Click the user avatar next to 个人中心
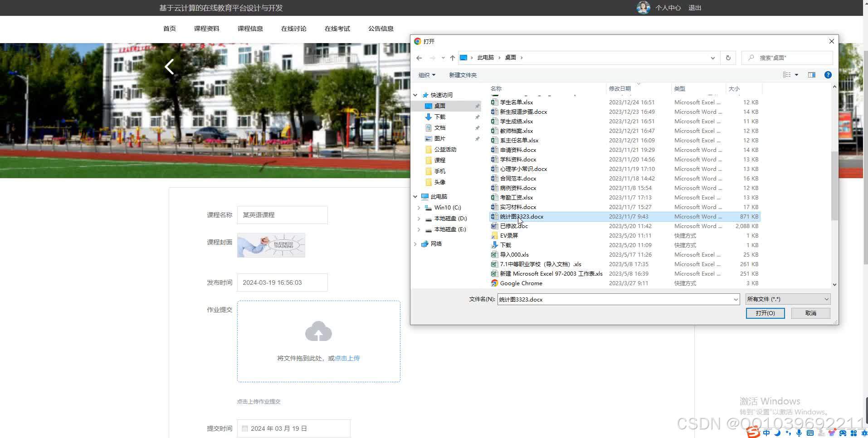This screenshot has height=438, width=868. (x=643, y=7)
